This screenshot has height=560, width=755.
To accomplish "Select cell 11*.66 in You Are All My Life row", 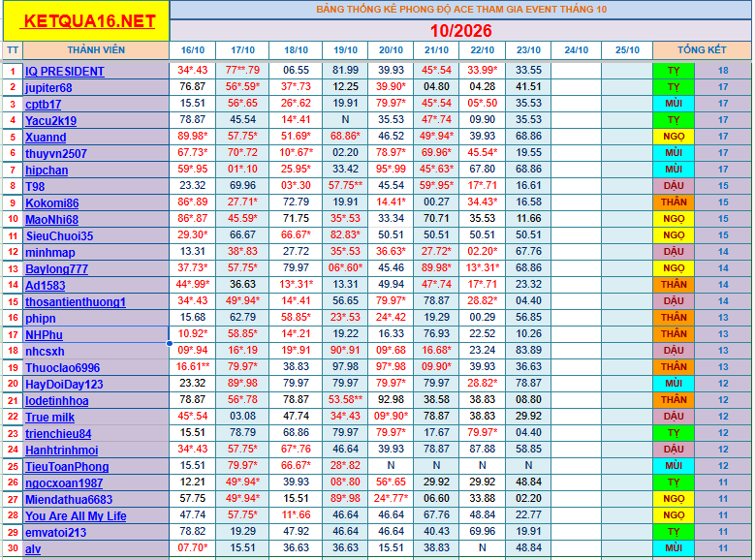I will tap(296, 514).
